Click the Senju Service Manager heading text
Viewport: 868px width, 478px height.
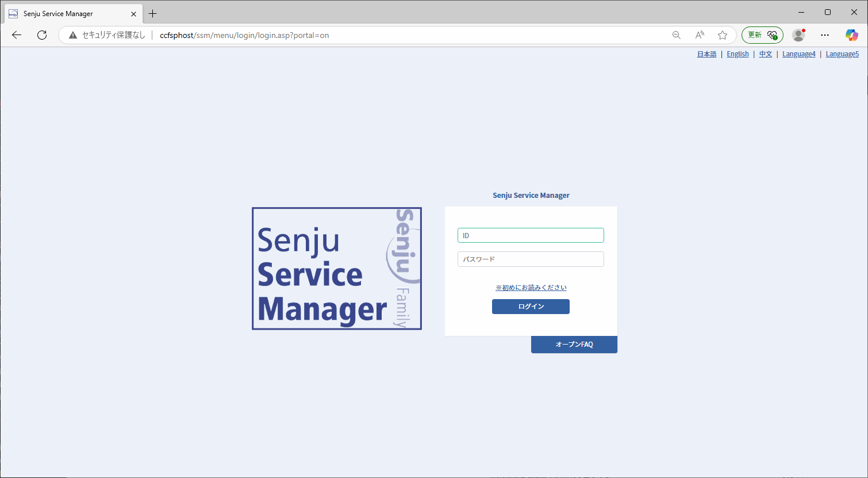pyautogui.click(x=531, y=196)
